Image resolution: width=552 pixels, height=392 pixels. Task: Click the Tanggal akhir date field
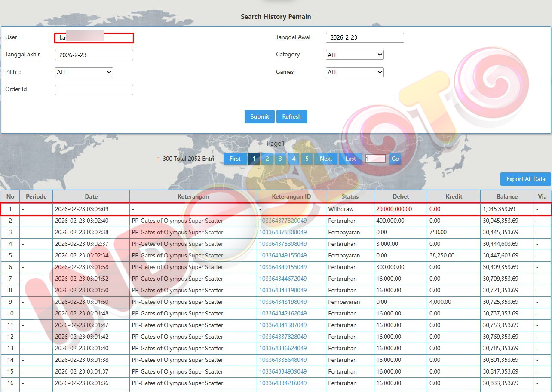click(x=94, y=55)
